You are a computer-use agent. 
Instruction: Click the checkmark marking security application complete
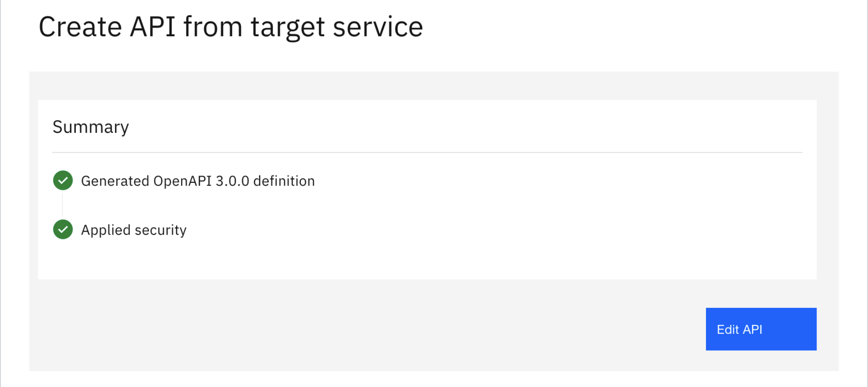click(x=62, y=230)
